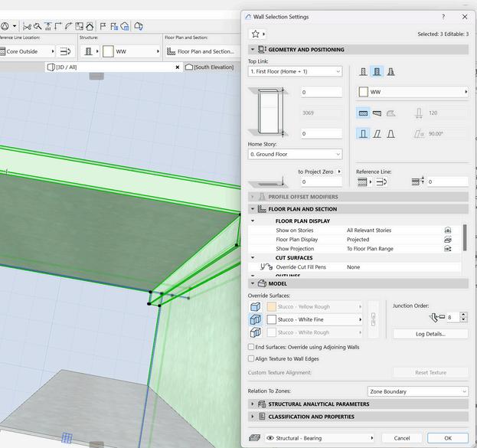Select the Composite wall structure icon
Viewport: 477px width, 448px height.
coord(377,71)
